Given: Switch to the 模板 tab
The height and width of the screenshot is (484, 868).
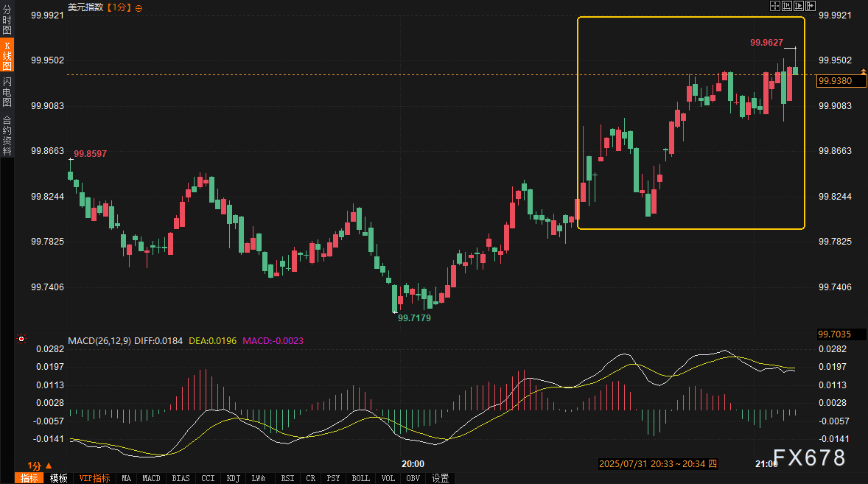Looking at the screenshot, I should tap(58, 478).
